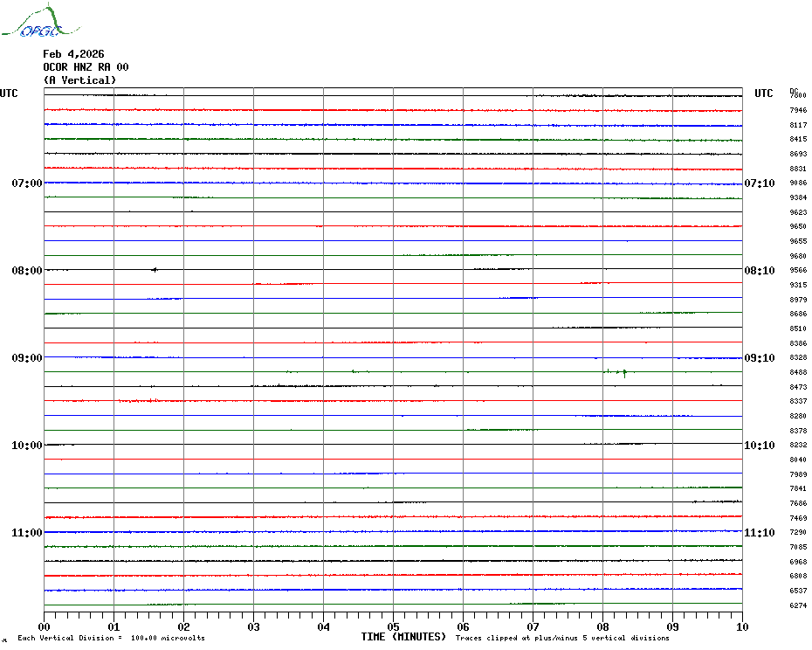
Task: Click the black spike on the 08:00 trace
Action: [155, 270]
